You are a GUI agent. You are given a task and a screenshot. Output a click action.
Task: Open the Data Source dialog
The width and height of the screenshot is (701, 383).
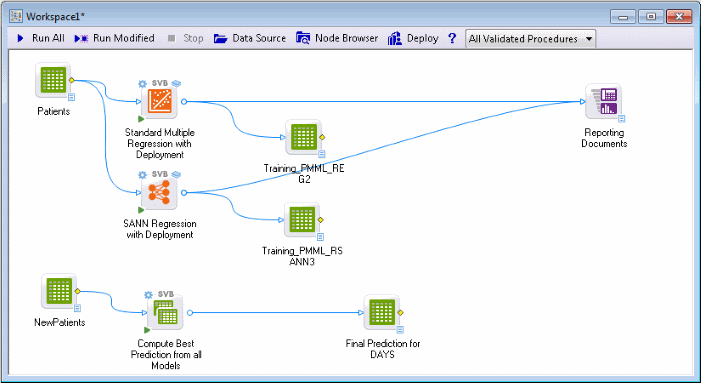coord(249,38)
